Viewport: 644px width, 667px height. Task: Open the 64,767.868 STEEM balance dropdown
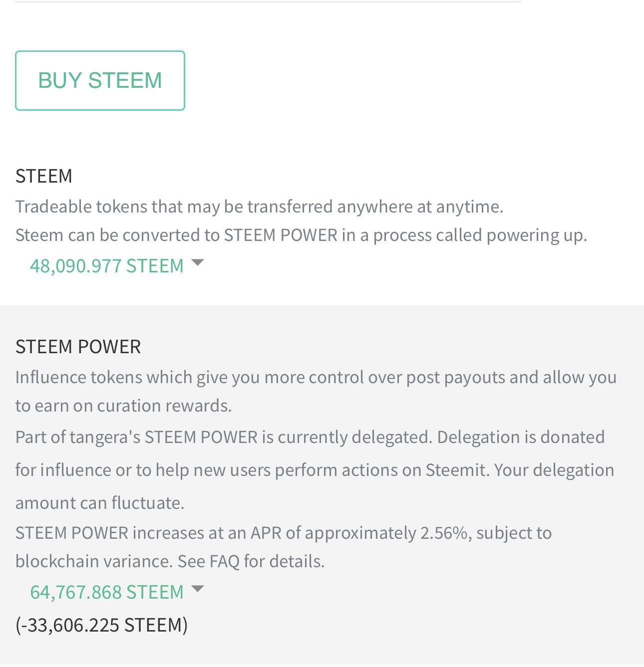click(x=107, y=592)
